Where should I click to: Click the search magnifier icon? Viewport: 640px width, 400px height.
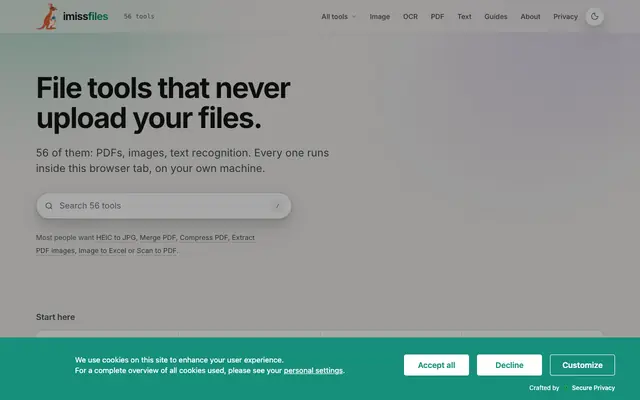tap(49, 206)
